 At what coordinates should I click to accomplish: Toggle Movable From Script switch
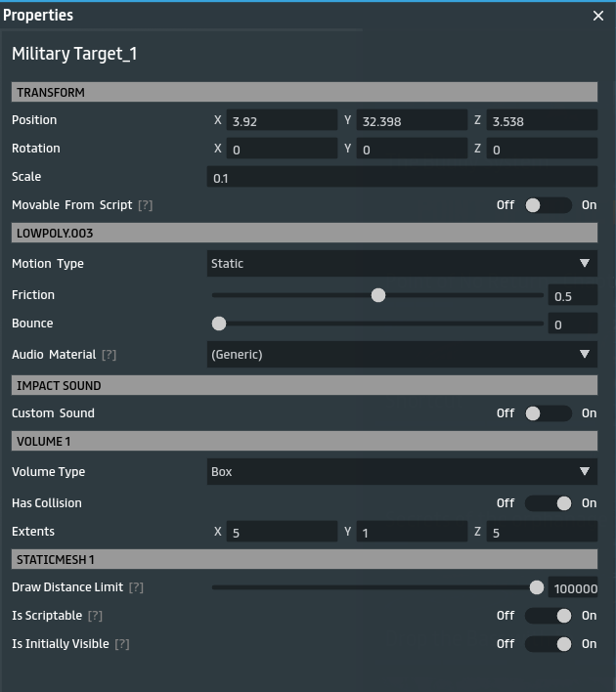(x=548, y=205)
